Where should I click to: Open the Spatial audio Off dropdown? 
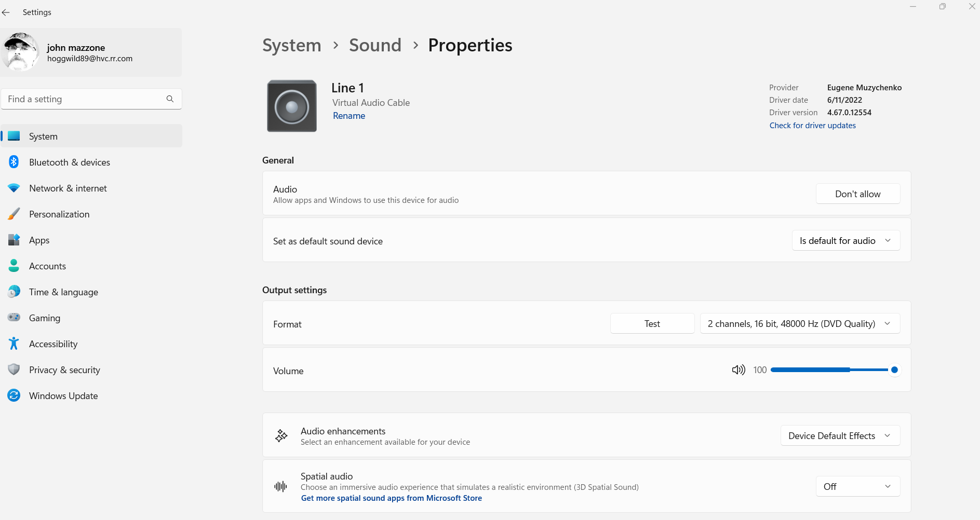click(x=857, y=487)
